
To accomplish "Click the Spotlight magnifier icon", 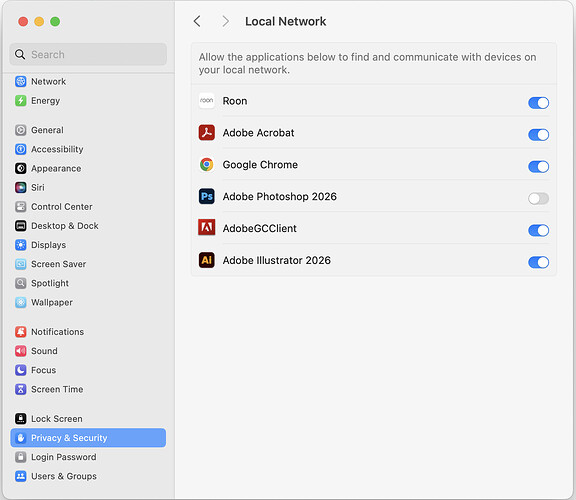I will pyautogui.click(x=21, y=283).
